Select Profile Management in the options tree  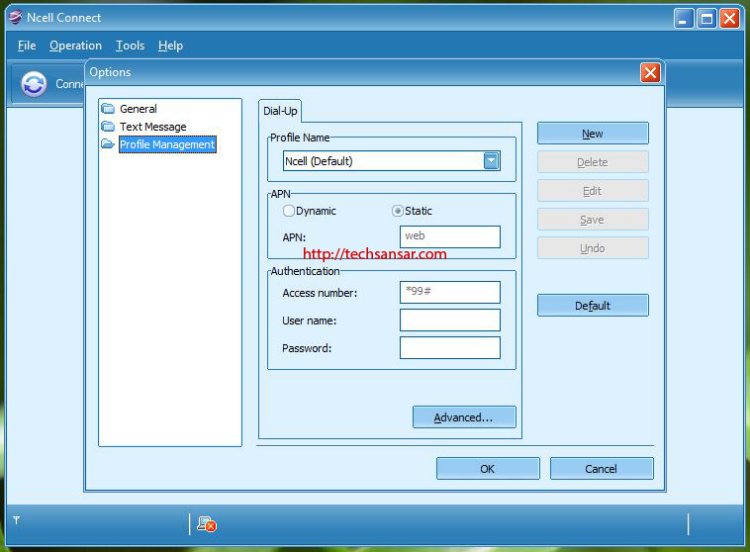pos(167,144)
